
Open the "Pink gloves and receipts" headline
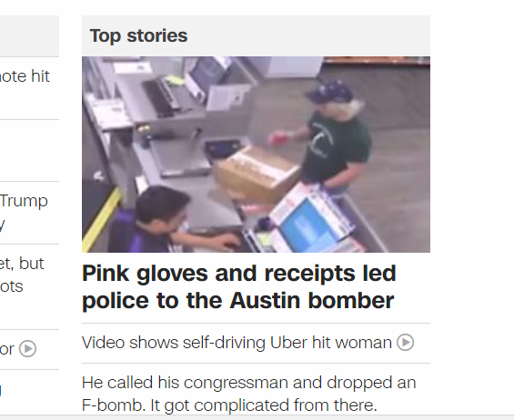pyautogui.click(x=239, y=286)
